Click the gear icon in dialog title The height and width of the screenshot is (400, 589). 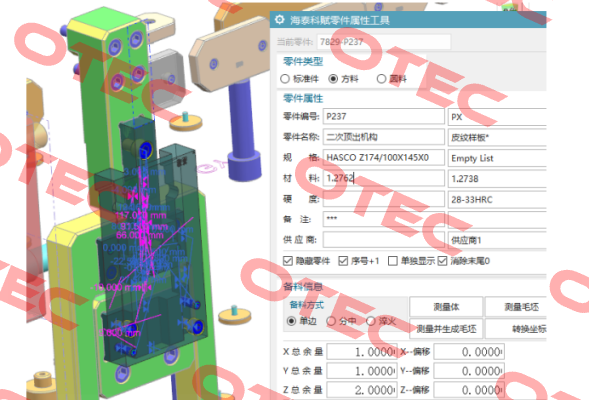tap(279, 20)
